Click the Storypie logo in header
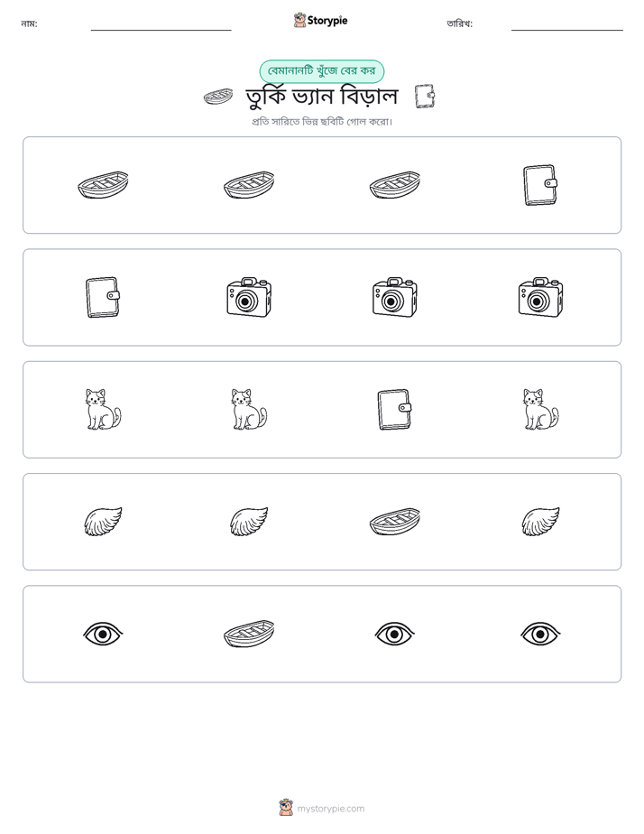The width and height of the screenshot is (644, 834). (321, 21)
